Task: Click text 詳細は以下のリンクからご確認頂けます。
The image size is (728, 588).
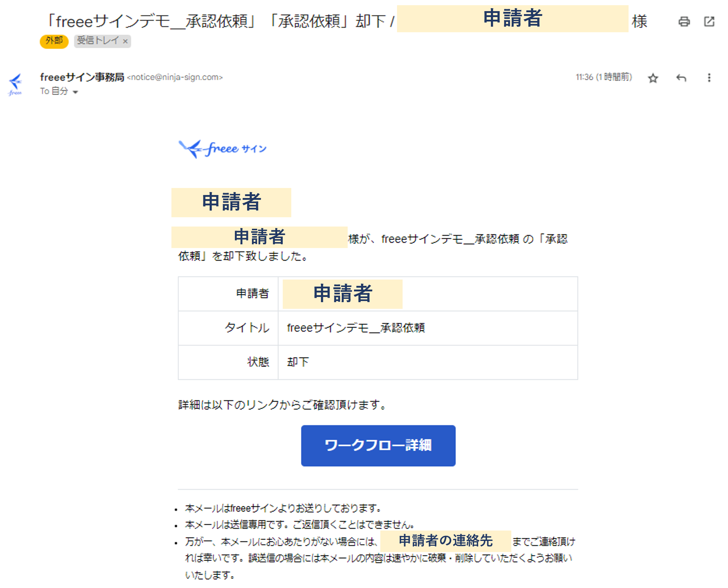Action: pos(283,404)
